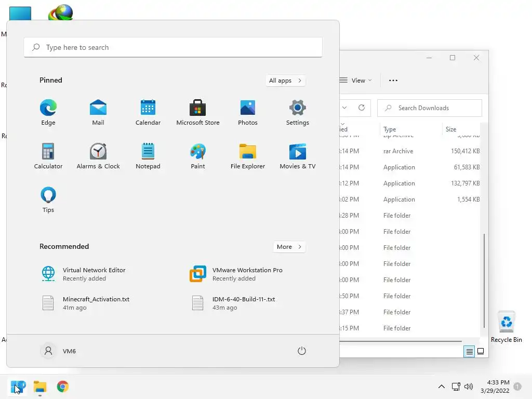Viewport: 532px width, 399px height.
Task: Open Virtual Network Editor recommendation
Action: [84, 274]
